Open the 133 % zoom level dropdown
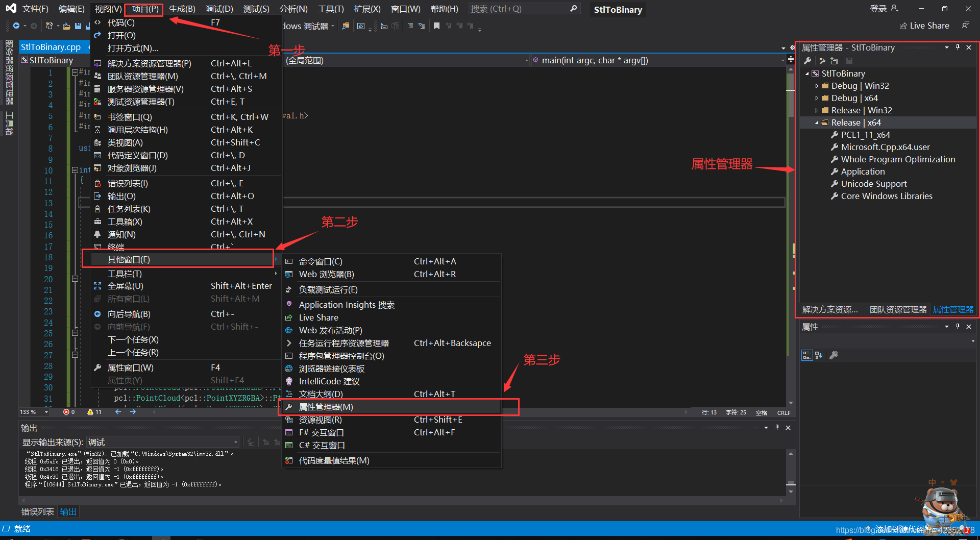This screenshot has height=540, width=980. [x=34, y=412]
